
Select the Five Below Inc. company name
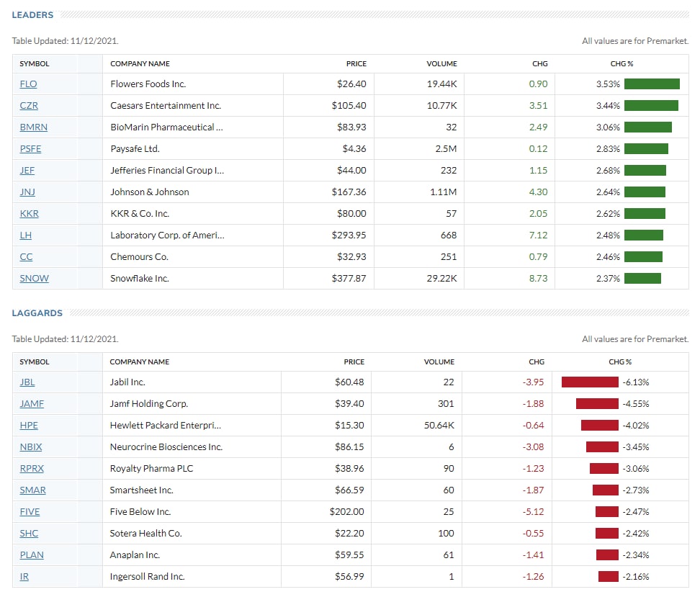click(140, 512)
